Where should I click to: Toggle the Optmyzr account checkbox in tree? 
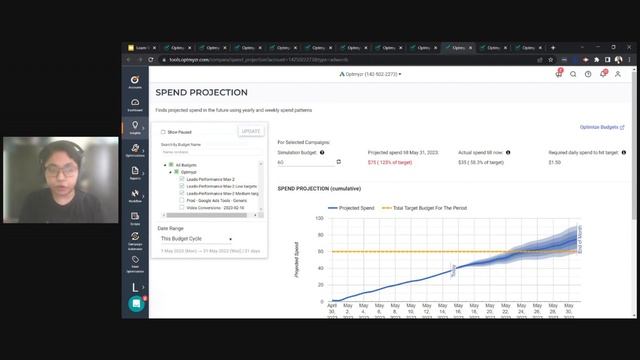click(177, 172)
